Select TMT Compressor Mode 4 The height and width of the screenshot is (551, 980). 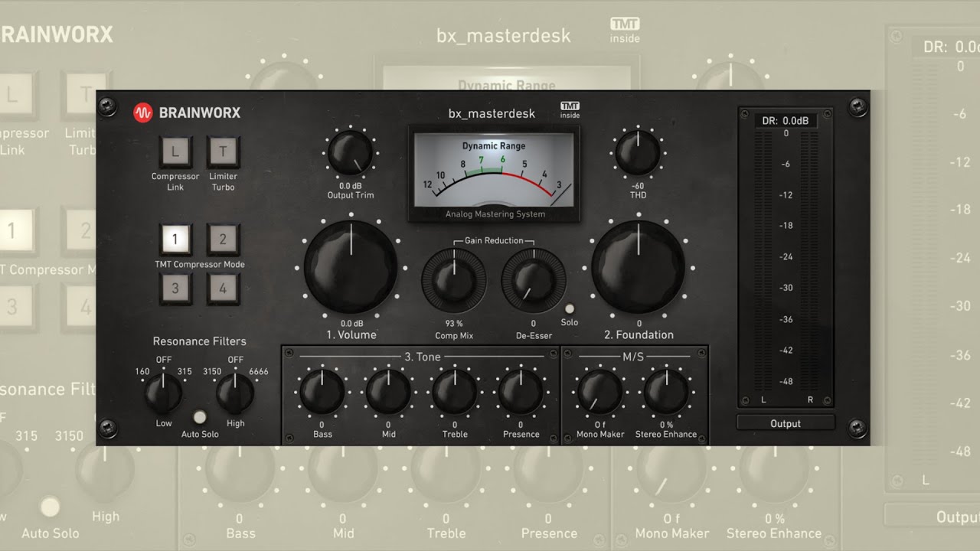[223, 289]
